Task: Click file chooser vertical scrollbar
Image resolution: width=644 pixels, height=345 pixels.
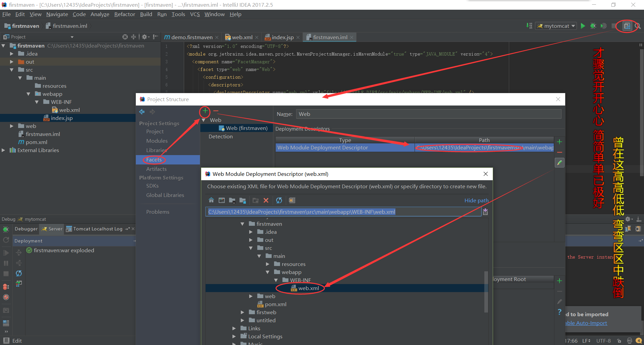Action: tap(486, 291)
